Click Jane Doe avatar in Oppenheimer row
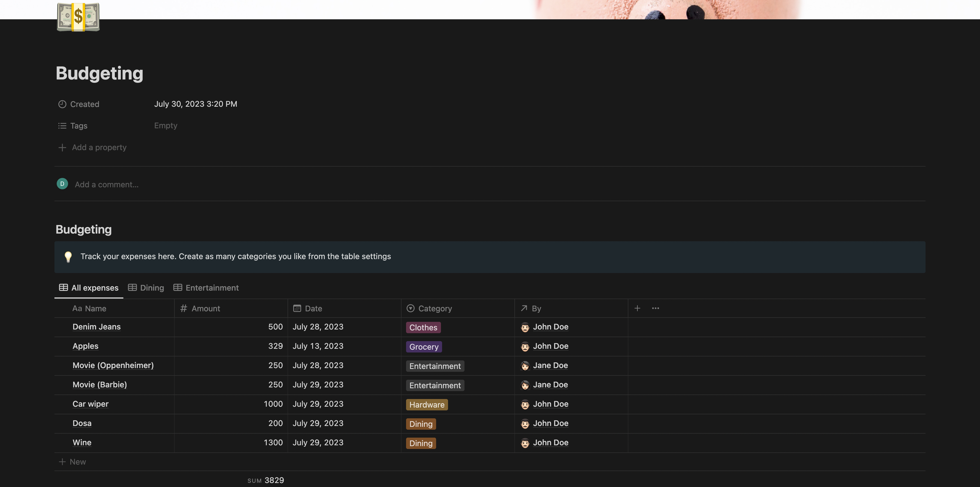Screen dimensions: 980x487 coord(525,366)
